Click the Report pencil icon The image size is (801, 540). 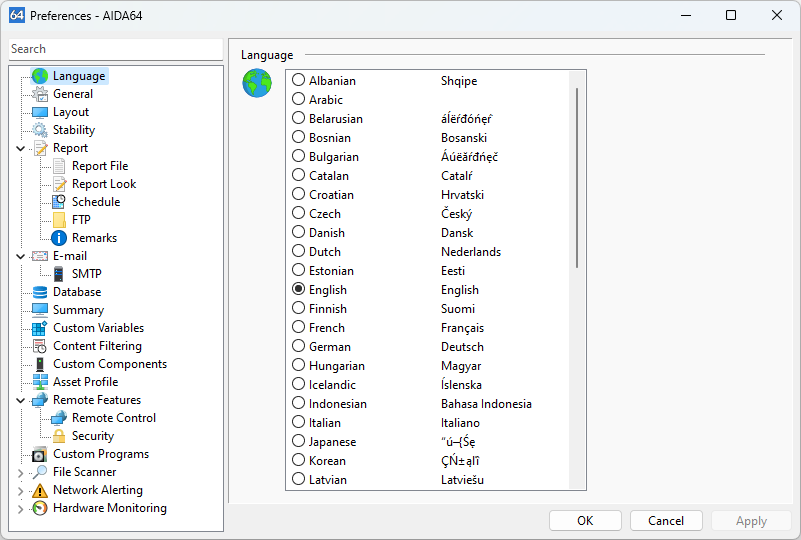[x=40, y=148]
